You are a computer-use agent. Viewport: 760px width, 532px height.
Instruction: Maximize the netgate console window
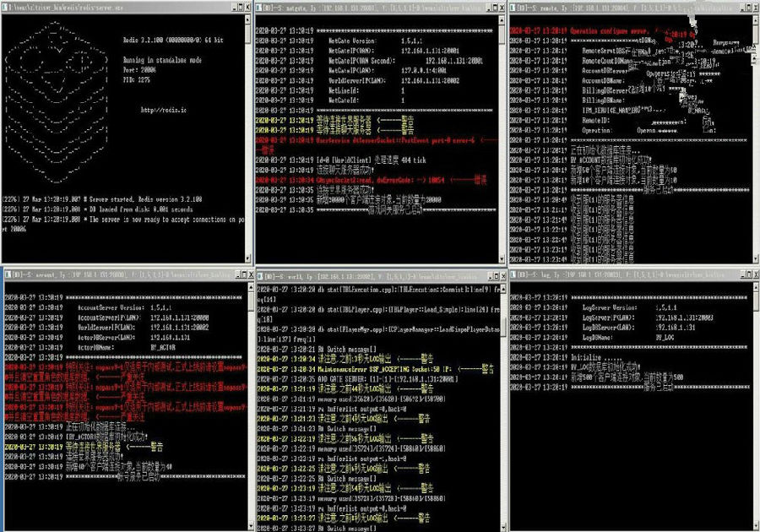click(x=495, y=8)
